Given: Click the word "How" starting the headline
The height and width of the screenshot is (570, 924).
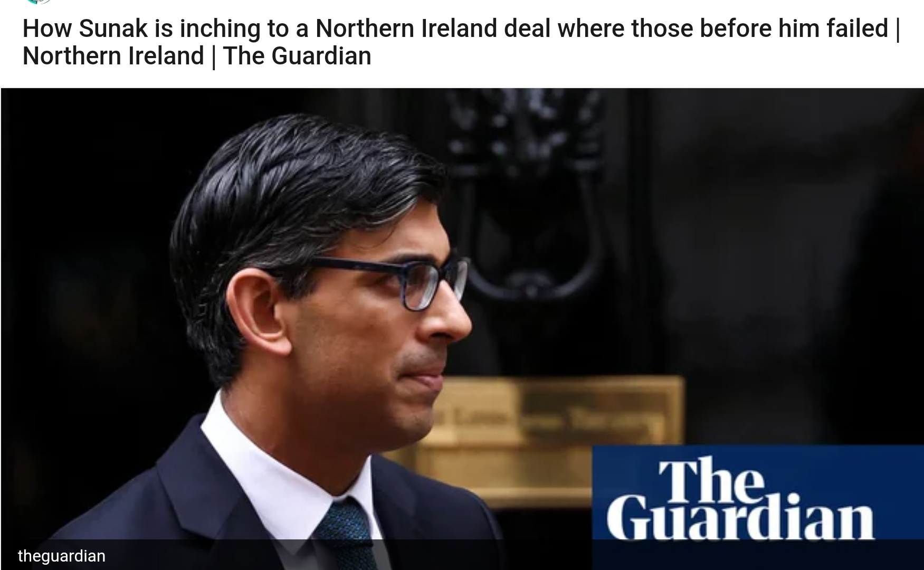Looking at the screenshot, I should click(47, 28).
